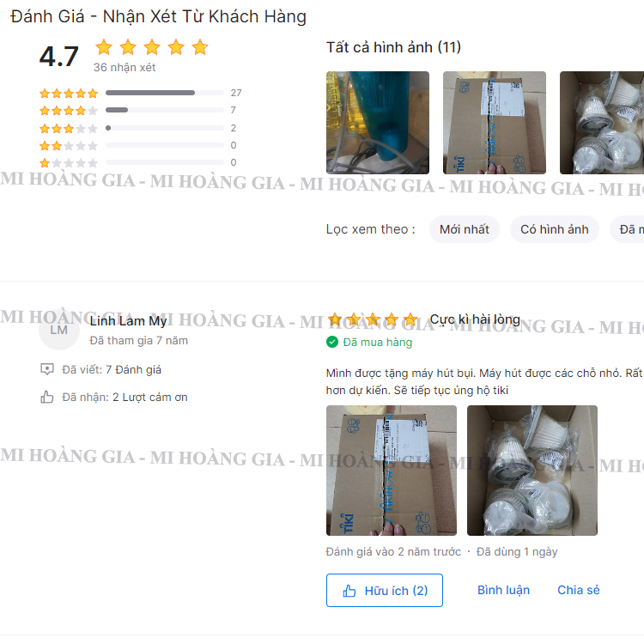Image resolution: width=644 pixels, height=644 pixels.
Task: Click the thumbs-up icon in Hữu ích button
Action: coord(349,591)
